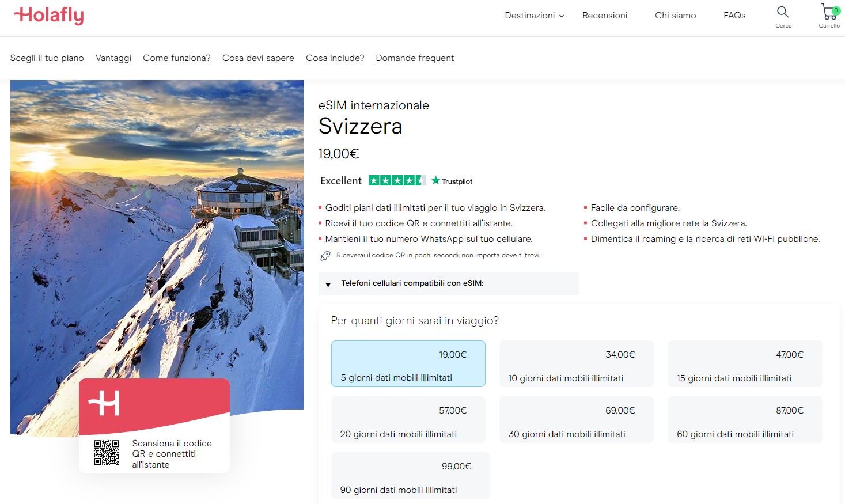Image resolution: width=845 pixels, height=504 pixels.
Task: Select the 5 giorni plan for 19,00€
Action: 408,363
